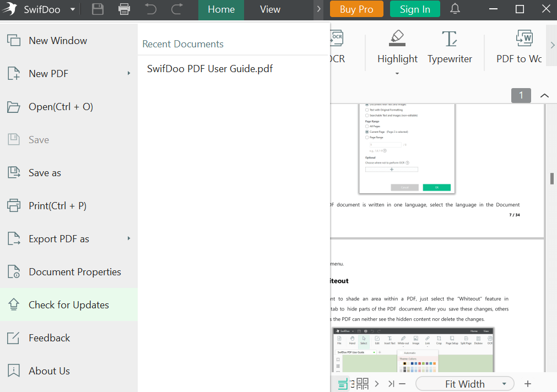
Task: Click the Print icon in title bar
Action: [124, 9]
